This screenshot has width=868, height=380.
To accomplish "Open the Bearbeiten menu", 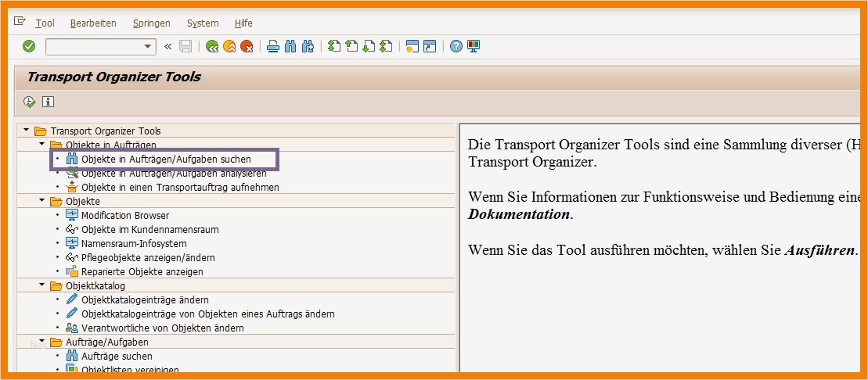I will 93,23.
